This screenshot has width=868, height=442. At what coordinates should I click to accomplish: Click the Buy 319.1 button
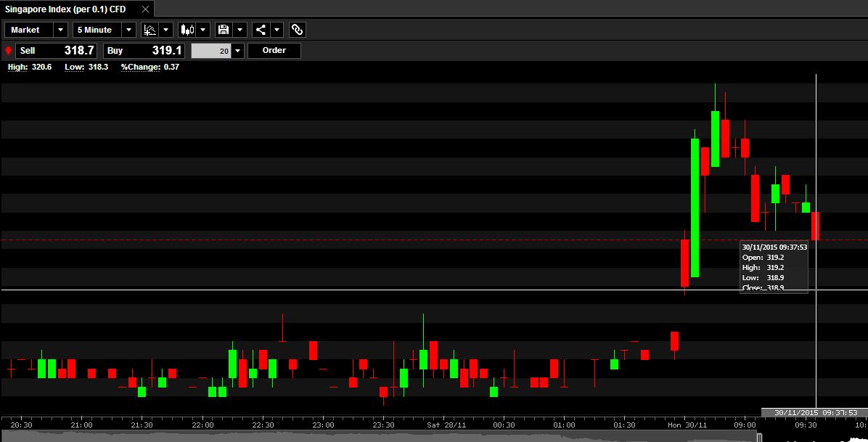click(x=144, y=51)
